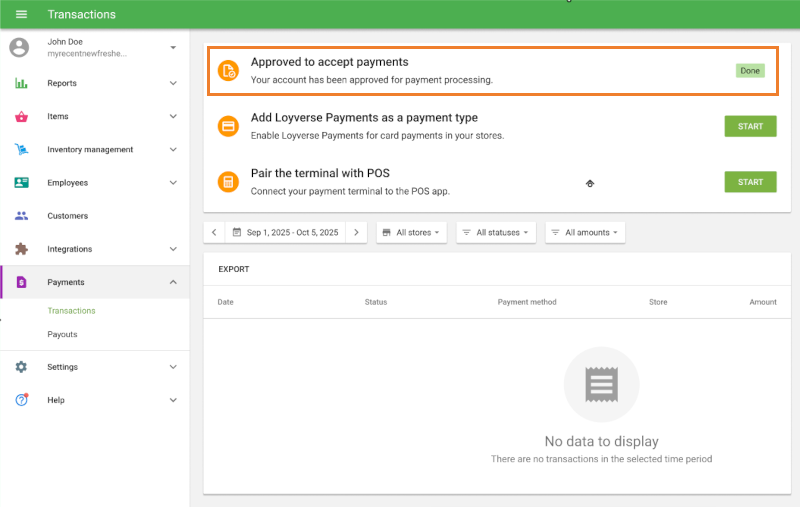This screenshot has height=507, width=800.
Task: Expand the Inventory management chevron
Action: (x=173, y=149)
